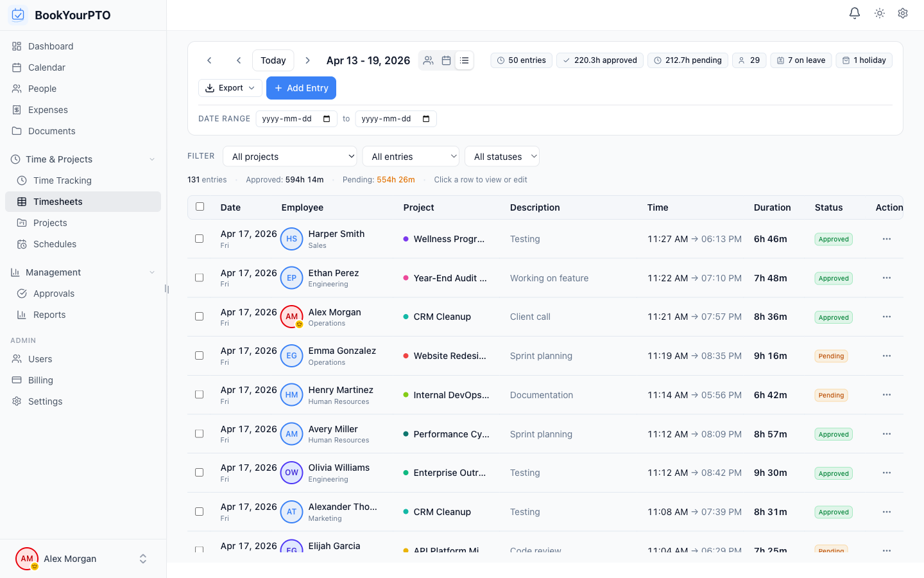Open Time Tracking in the sidebar
The height and width of the screenshot is (578, 924).
(x=62, y=180)
